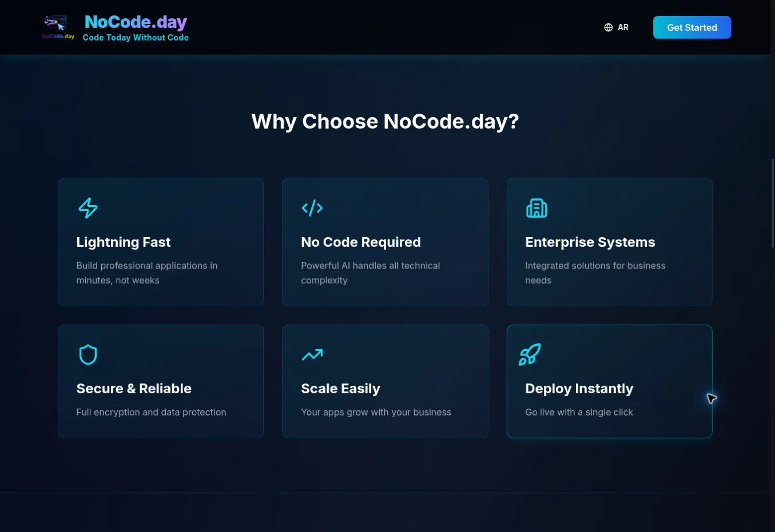The image size is (775, 532).
Task: Click the enterprise building icon
Action: click(536, 208)
